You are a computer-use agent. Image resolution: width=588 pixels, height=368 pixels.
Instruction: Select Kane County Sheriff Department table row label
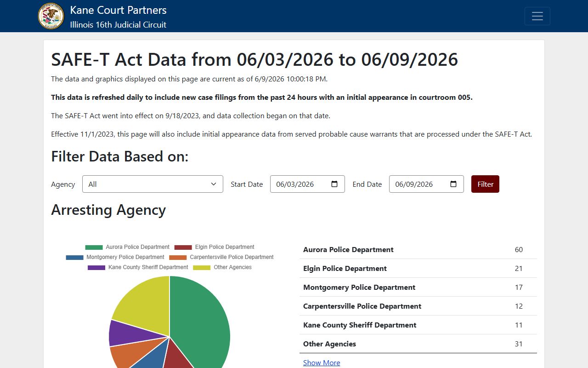[360, 325]
